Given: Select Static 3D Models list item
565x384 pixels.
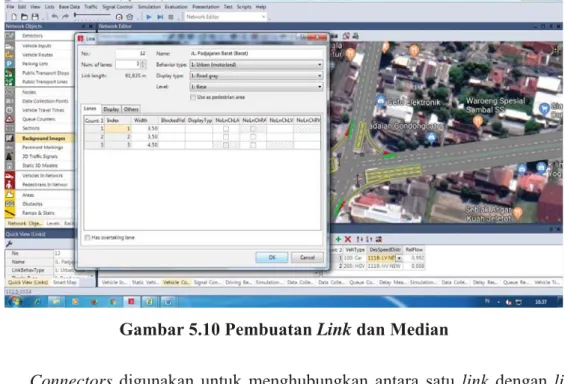Looking at the screenshot, I should click(x=40, y=166).
